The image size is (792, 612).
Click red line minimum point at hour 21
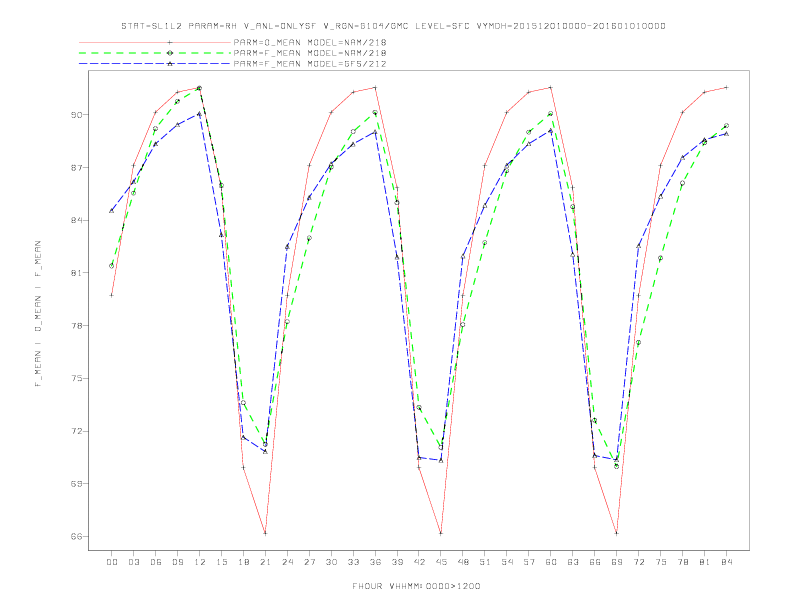(265, 533)
